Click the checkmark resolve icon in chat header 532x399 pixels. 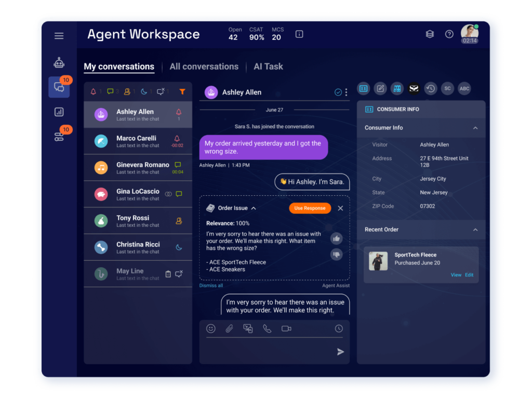pyautogui.click(x=338, y=92)
